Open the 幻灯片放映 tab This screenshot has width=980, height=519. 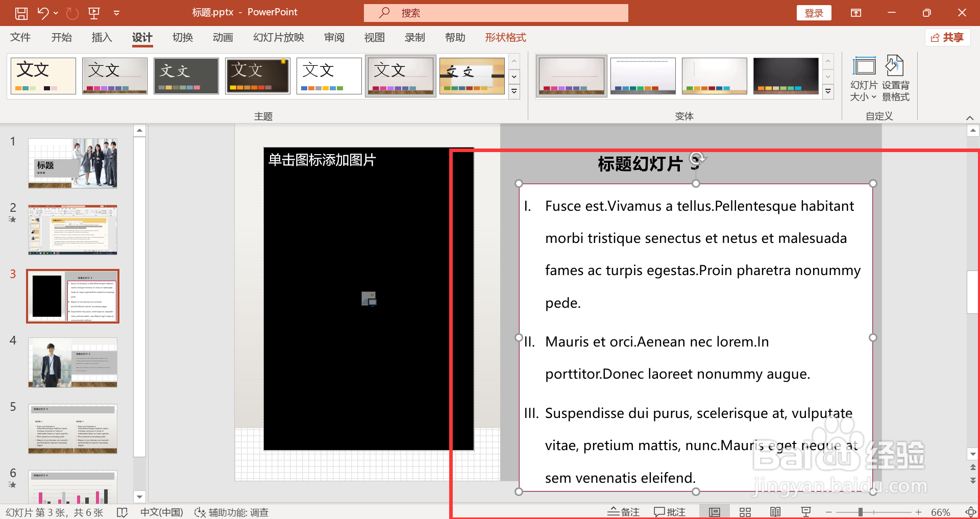tap(278, 37)
